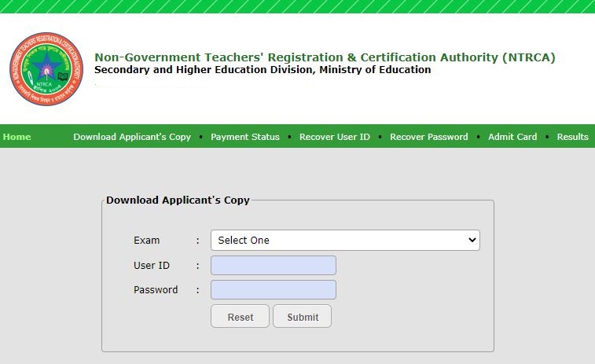Click the 'Exam' field label
595x364 pixels.
coord(146,241)
